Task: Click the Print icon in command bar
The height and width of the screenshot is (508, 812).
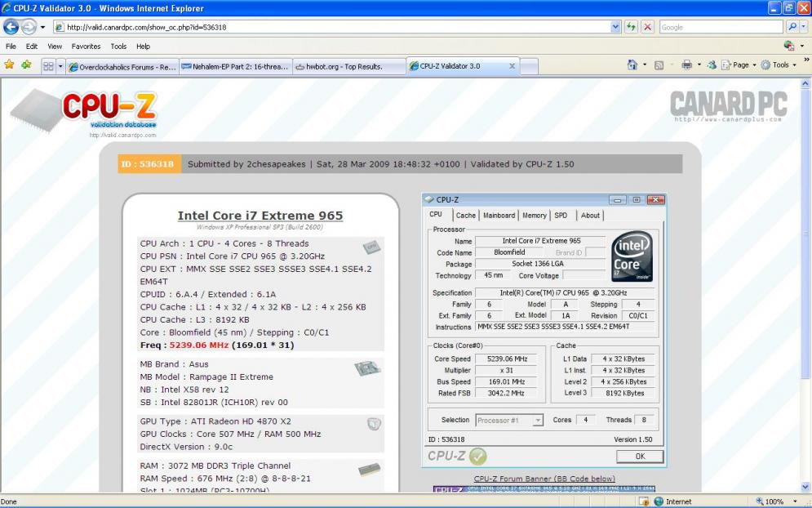Action: tap(686, 65)
